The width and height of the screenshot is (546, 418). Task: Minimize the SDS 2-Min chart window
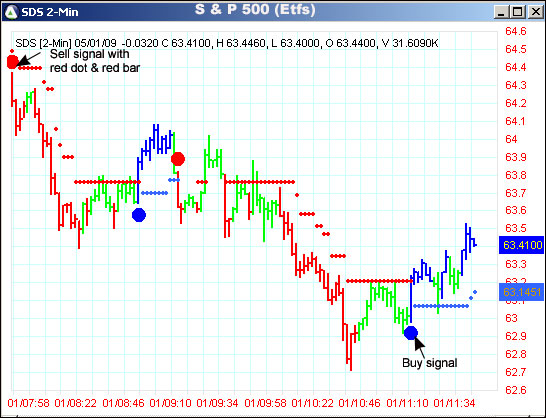(501, 13)
